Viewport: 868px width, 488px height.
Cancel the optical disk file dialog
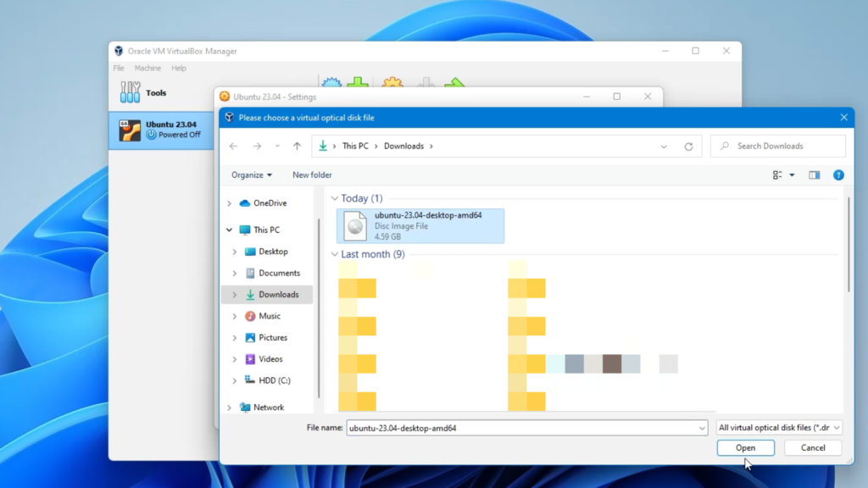(813, 447)
